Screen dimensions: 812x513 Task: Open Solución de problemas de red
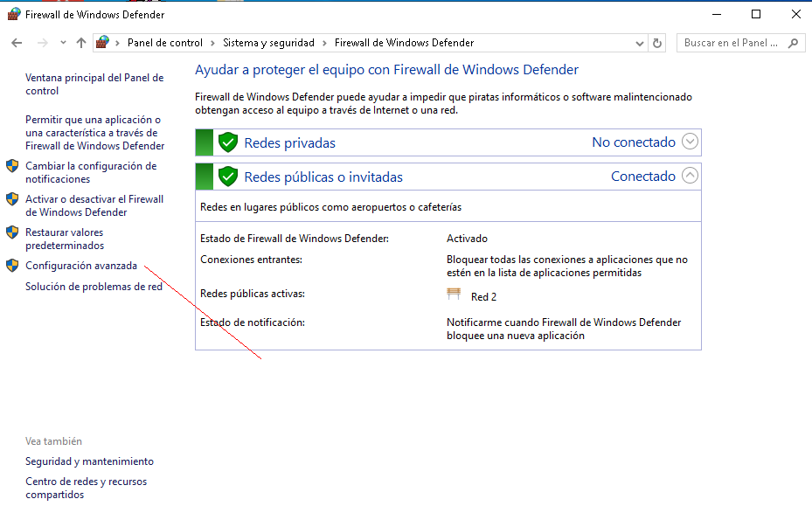tap(94, 287)
